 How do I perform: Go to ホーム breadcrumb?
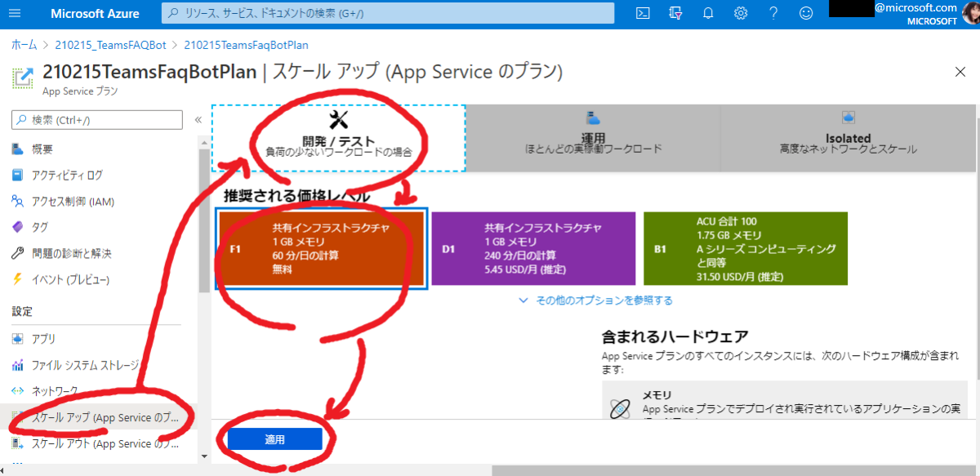pyautogui.click(x=24, y=45)
